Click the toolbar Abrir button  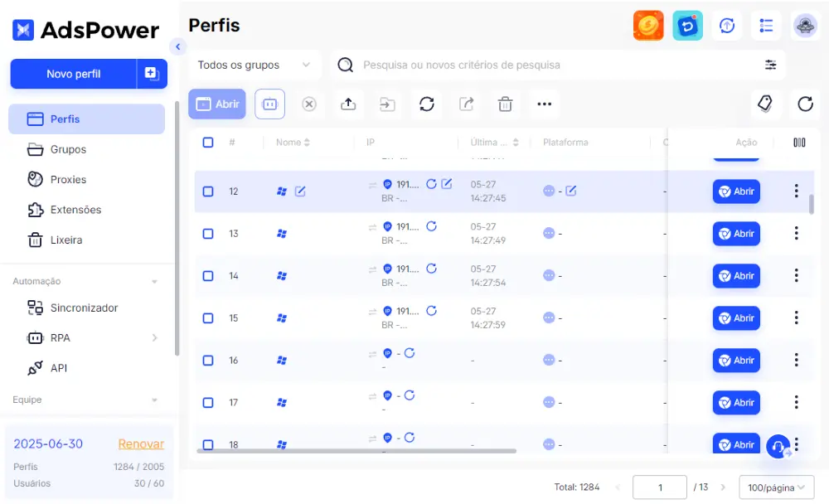(217, 104)
